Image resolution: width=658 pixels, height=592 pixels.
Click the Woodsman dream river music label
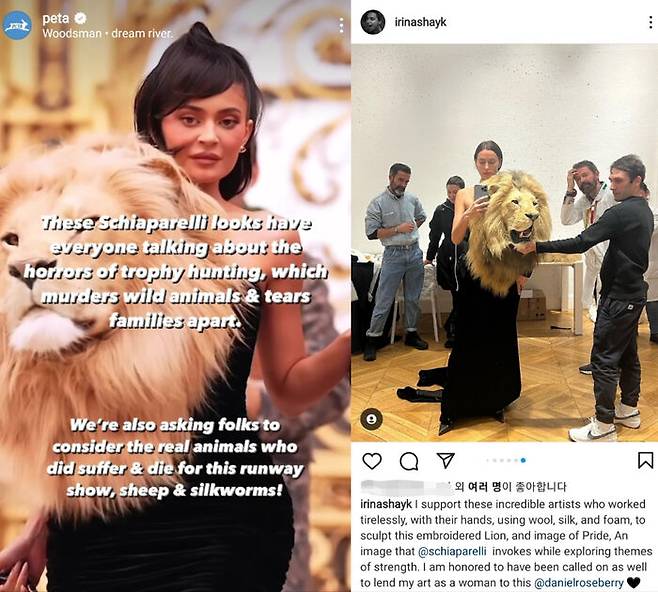(107, 34)
